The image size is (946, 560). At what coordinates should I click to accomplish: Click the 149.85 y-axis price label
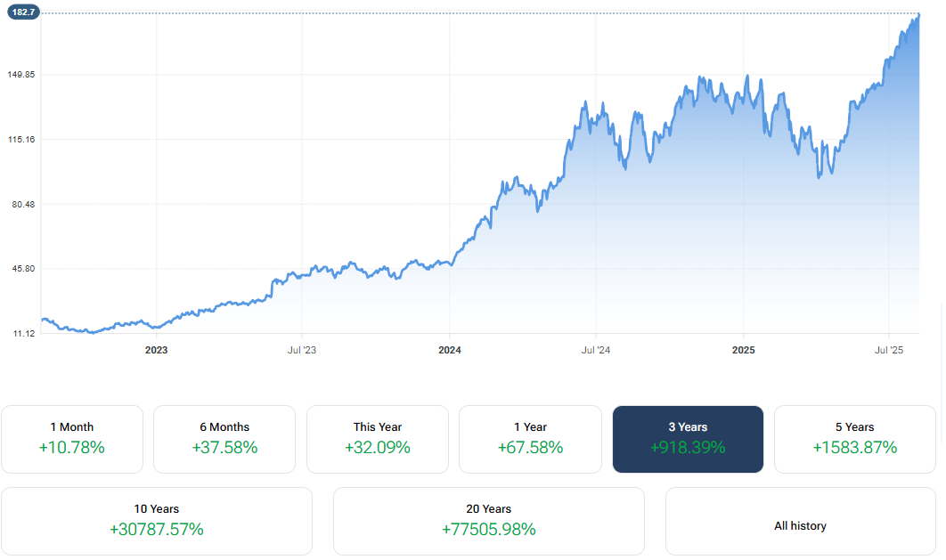[20, 75]
